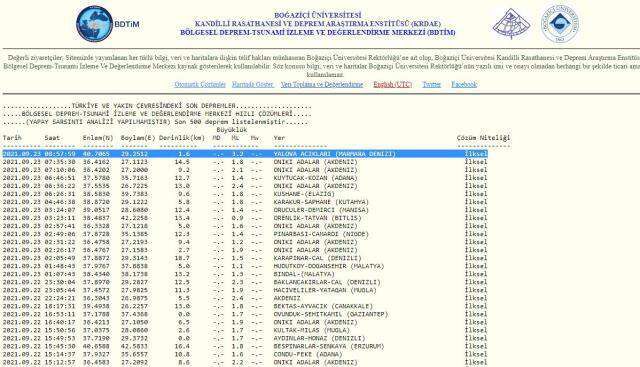Click the KARAPINAR-CAL (DENIZLI) entry
Viewport: 640px width, 367px height.
[317, 258]
